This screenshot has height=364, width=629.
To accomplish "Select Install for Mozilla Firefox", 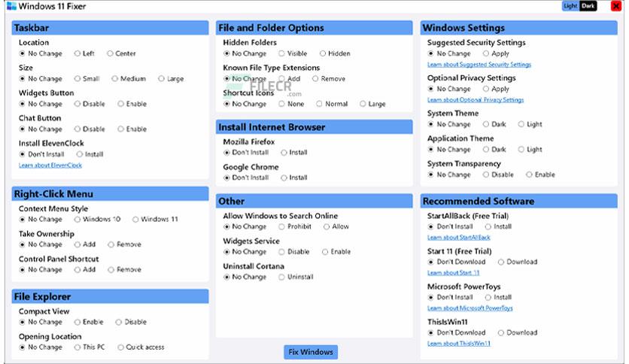I will tap(294, 153).
